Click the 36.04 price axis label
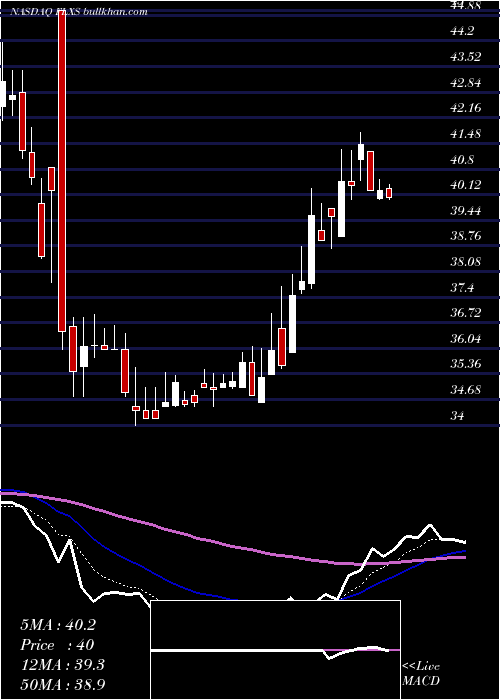 pyautogui.click(x=468, y=338)
